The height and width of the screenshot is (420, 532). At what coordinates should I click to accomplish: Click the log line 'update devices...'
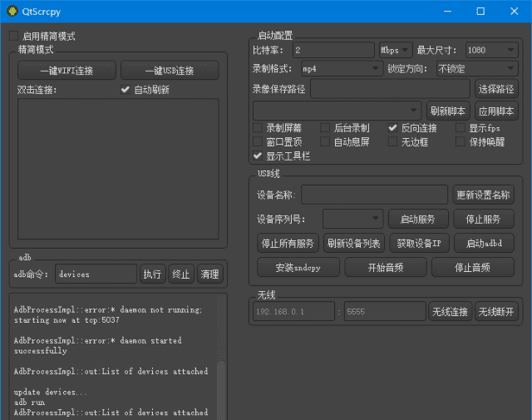tap(51, 392)
